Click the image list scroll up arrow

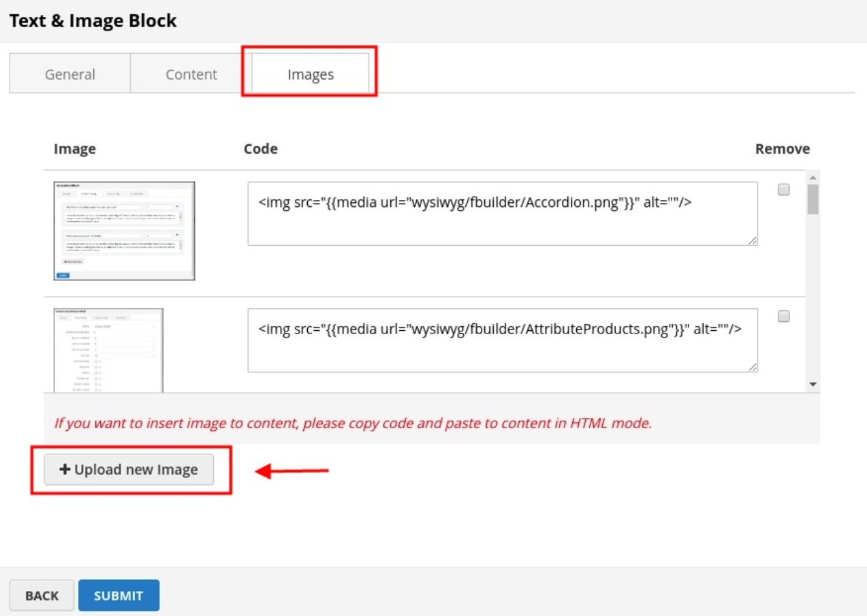point(813,177)
